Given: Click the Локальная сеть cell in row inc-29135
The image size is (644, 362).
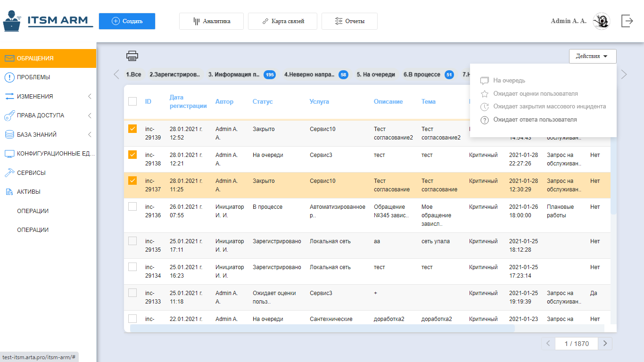Looking at the screenshot, I should tap(330, 241).
